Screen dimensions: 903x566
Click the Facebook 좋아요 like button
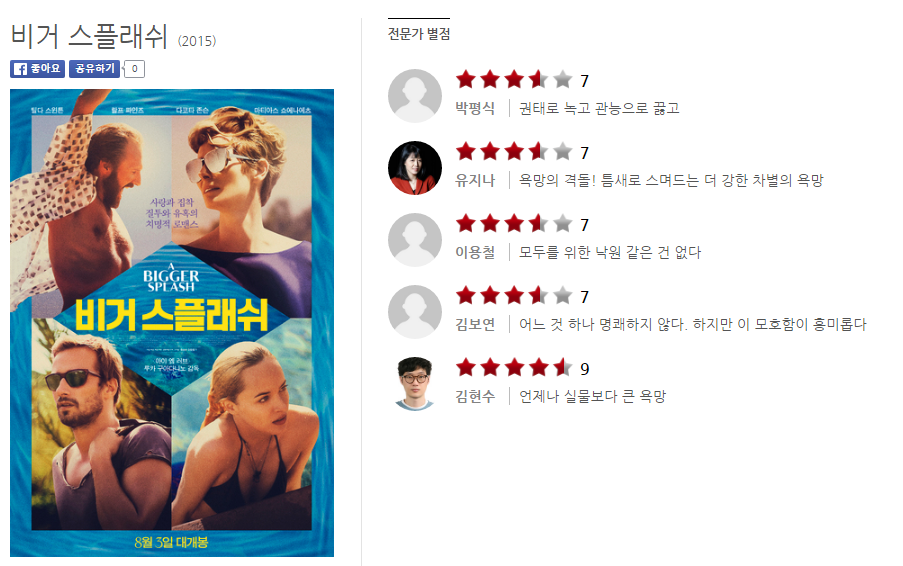[37, 69]
